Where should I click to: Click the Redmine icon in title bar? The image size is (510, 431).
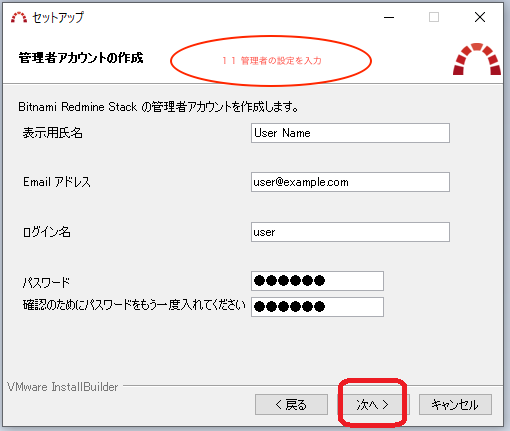(x=19, y=17)
